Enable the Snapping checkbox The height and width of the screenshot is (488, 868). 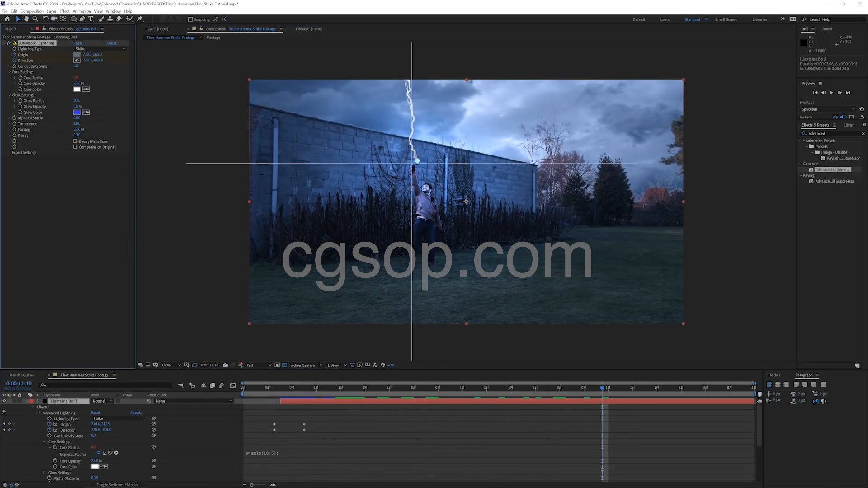(190, 19)
